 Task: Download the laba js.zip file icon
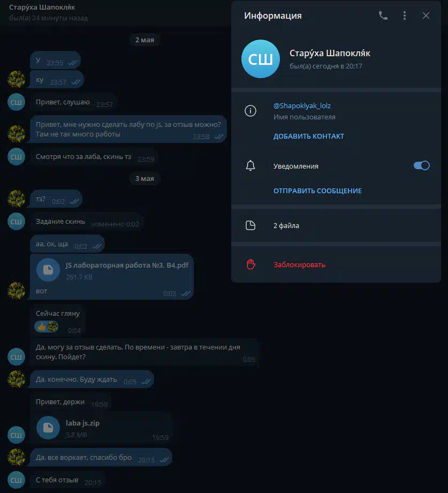(x=48, y=428)
